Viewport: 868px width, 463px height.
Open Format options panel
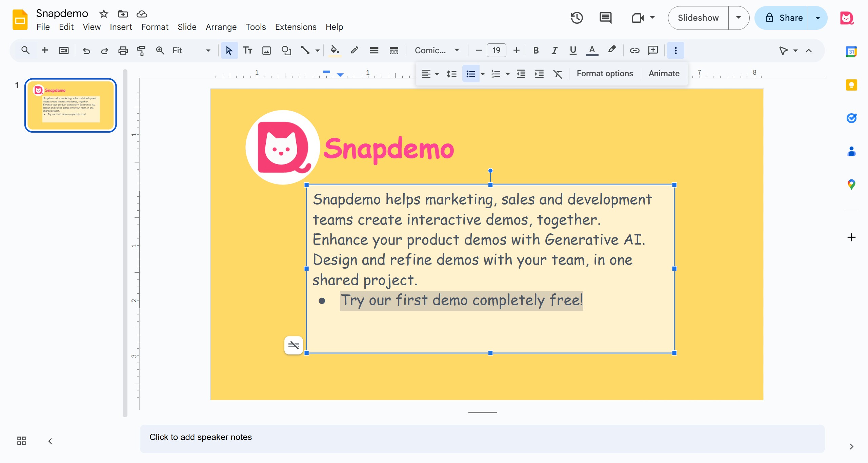[x=605, y=74]
